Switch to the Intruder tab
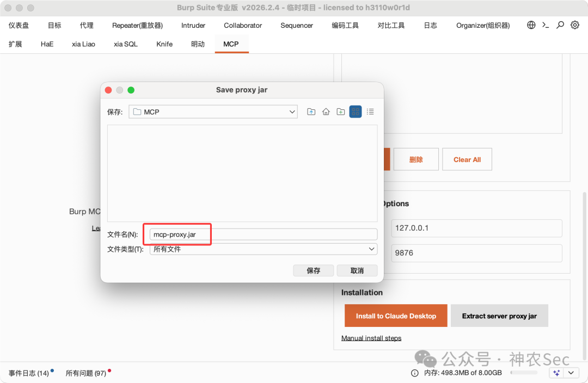The width and height of the screenshot is (588, 383). coord(193,25)
